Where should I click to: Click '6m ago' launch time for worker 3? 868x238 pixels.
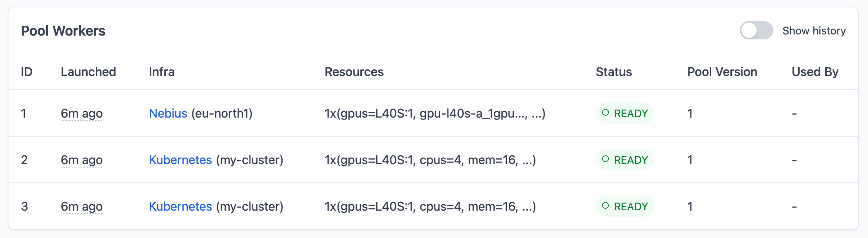[x=82, y=207]
